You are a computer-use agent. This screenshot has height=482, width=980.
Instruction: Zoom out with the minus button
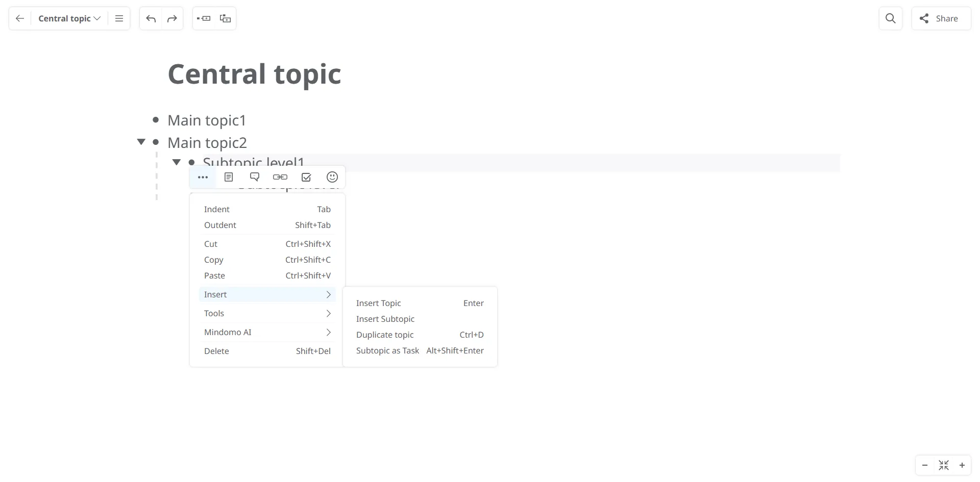click(x=925, y=465)
